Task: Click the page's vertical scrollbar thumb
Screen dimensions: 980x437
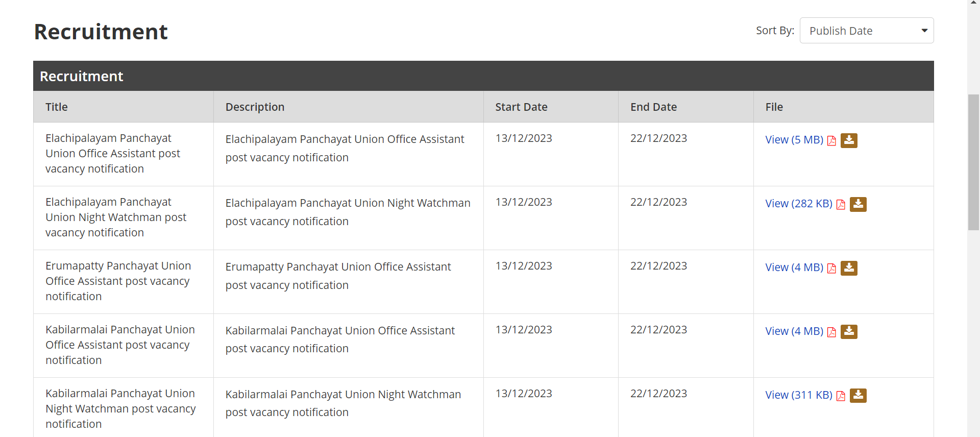Action: click(x=973, y=162)
